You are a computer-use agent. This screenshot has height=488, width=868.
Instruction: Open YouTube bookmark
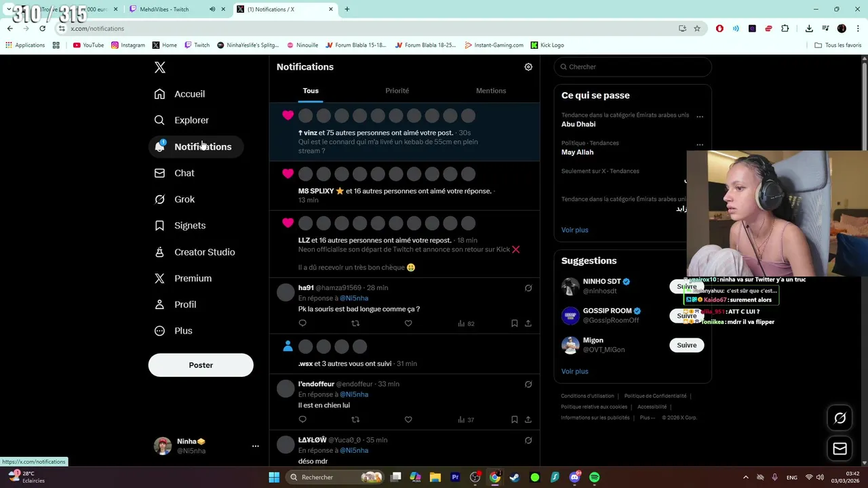point(88,45)
